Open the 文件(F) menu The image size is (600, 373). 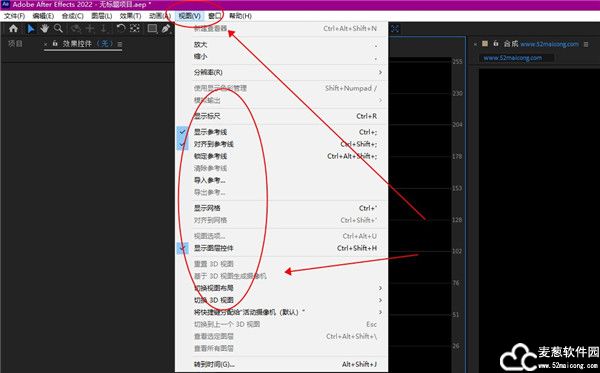pyautogui.click(x=15, y=16)
